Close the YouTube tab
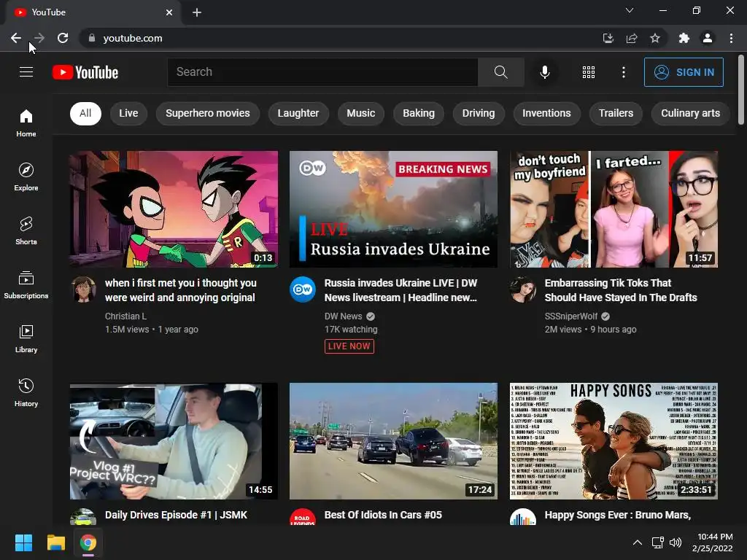The image size is (747, 560). click(169, 12)
